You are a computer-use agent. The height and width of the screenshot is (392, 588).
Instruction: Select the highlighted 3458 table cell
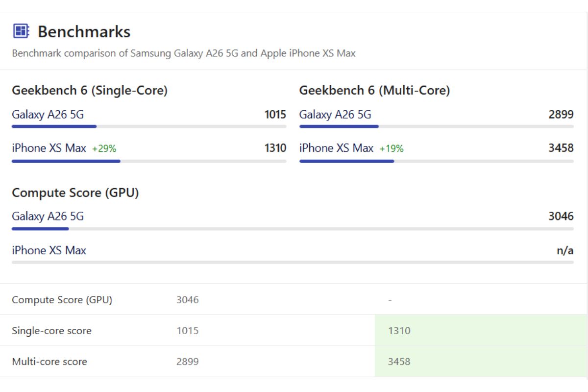click(480, 362)
